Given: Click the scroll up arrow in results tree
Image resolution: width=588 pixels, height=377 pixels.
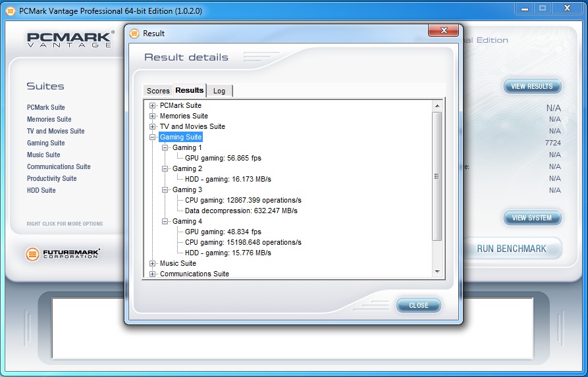Looking at the screenshot, I should (437, 106).
